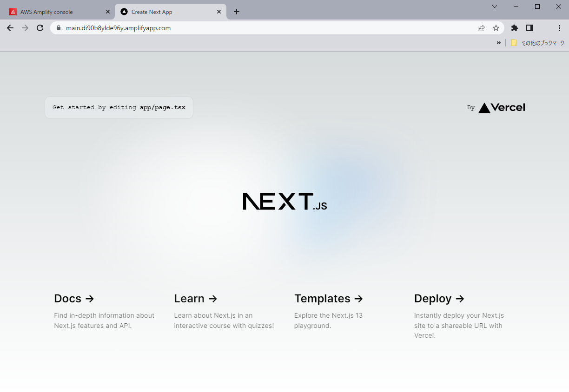Click the back navigation arrow
Viewport: 569px width, 392px height.
[x=10, y=28]
